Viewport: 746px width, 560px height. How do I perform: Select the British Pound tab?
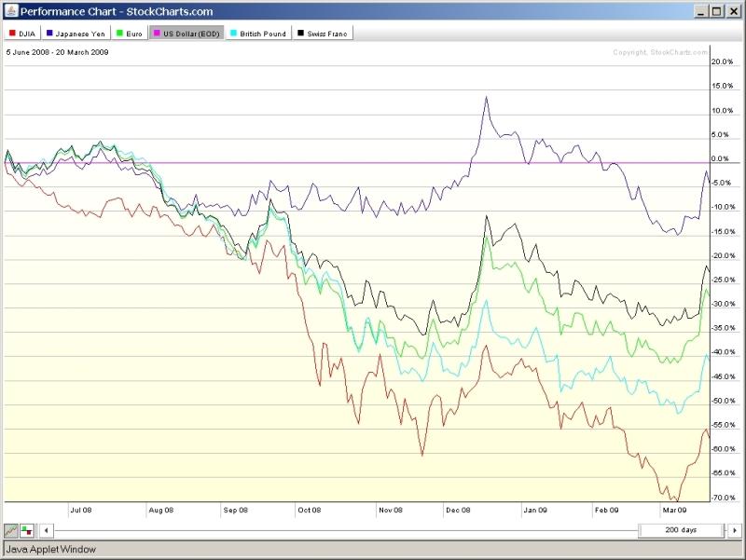(x=258, y=33)
